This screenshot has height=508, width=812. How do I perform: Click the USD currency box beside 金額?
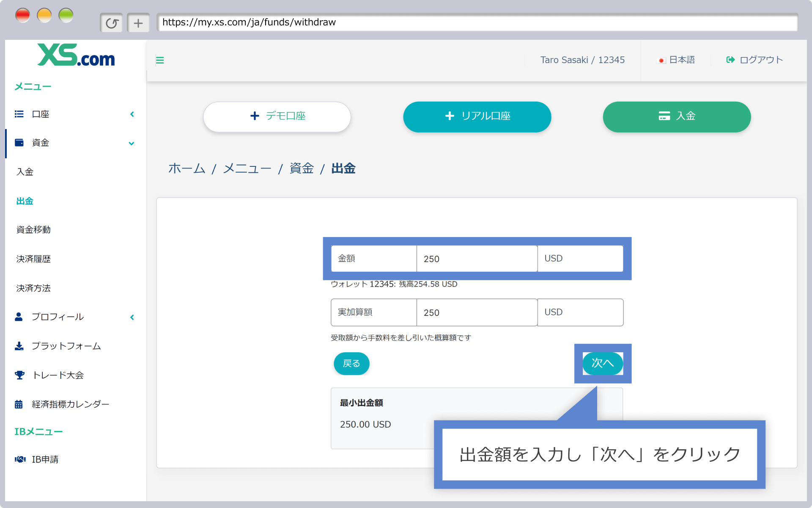pos(580,259)
